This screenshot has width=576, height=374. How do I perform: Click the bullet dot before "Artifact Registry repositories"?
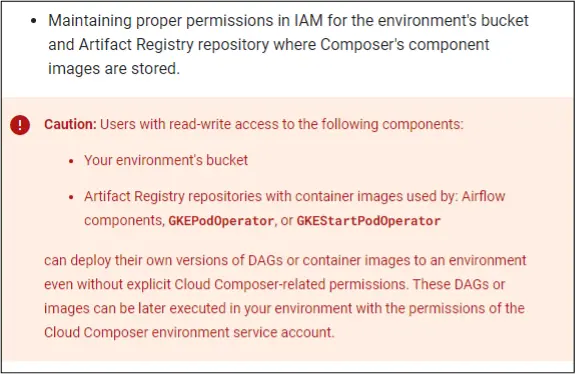(x=71, y=197)
